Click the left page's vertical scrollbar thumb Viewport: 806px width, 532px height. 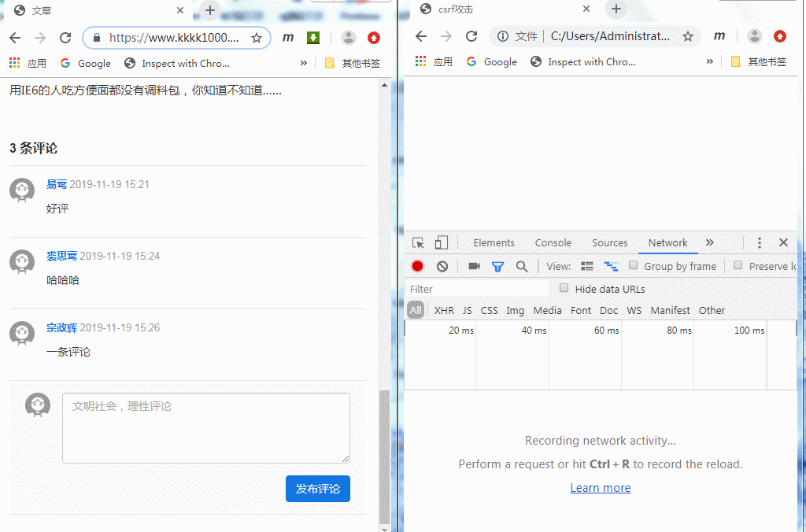point(384,457)
